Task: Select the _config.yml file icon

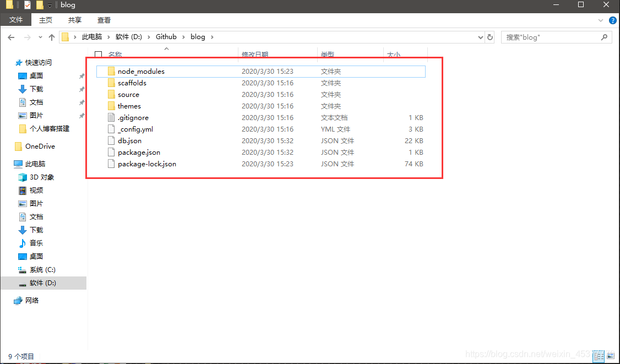Action: click(x=112, y=129)
